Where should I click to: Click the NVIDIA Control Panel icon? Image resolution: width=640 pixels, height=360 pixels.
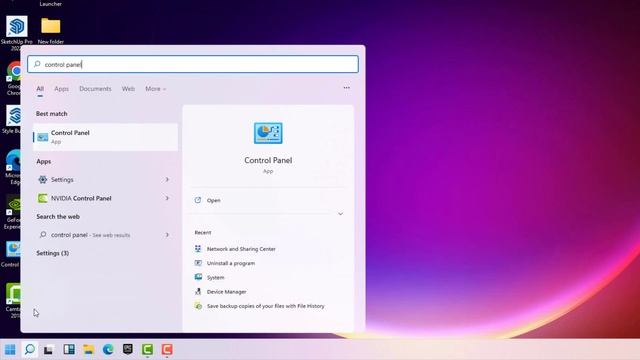point(42,198)
